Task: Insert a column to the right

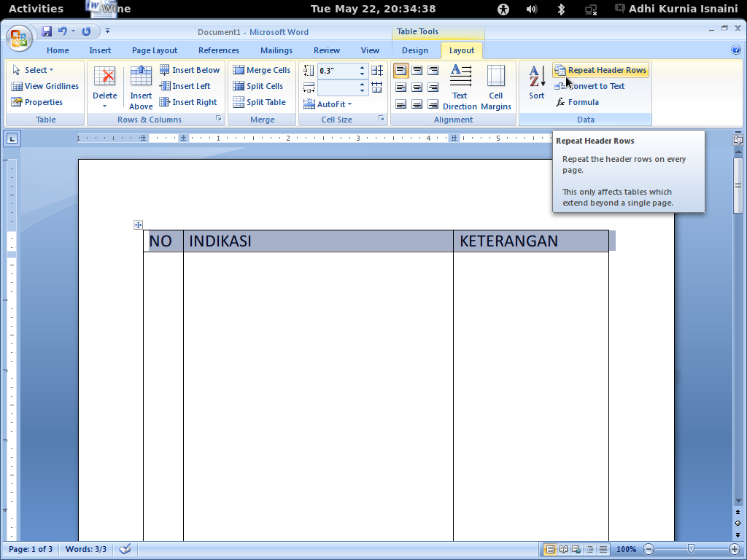Action: pyautogui.click(x=188, y=102)
